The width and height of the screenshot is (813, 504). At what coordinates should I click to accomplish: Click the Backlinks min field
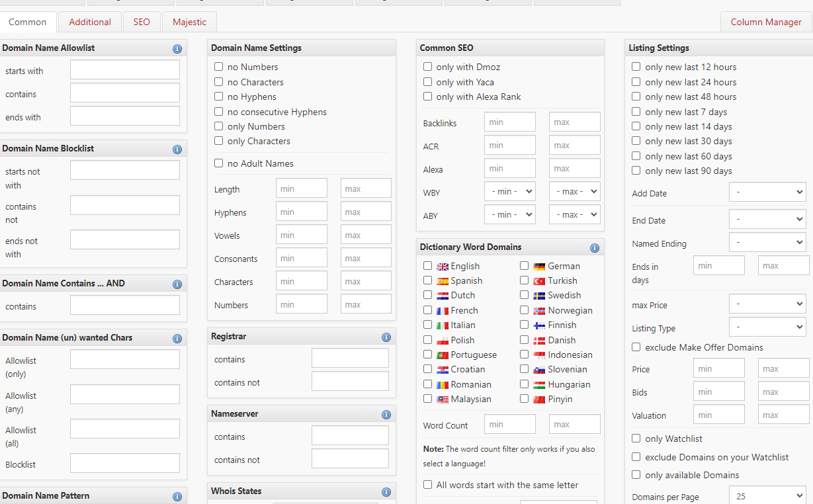pos(510,122)
